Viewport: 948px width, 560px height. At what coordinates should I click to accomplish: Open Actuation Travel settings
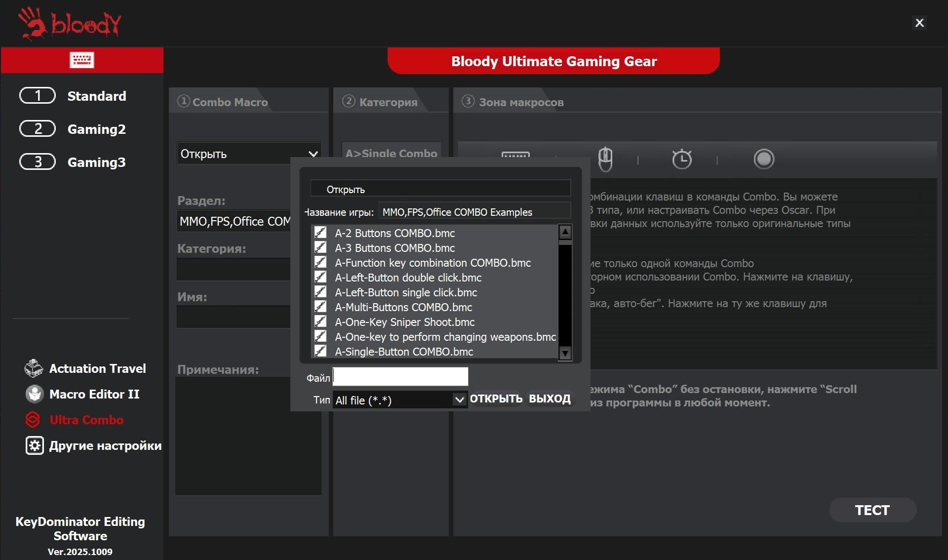[x=85, y=368]
